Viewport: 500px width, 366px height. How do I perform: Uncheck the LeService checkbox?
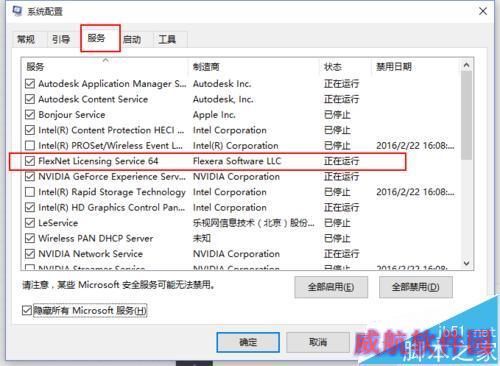30,223
